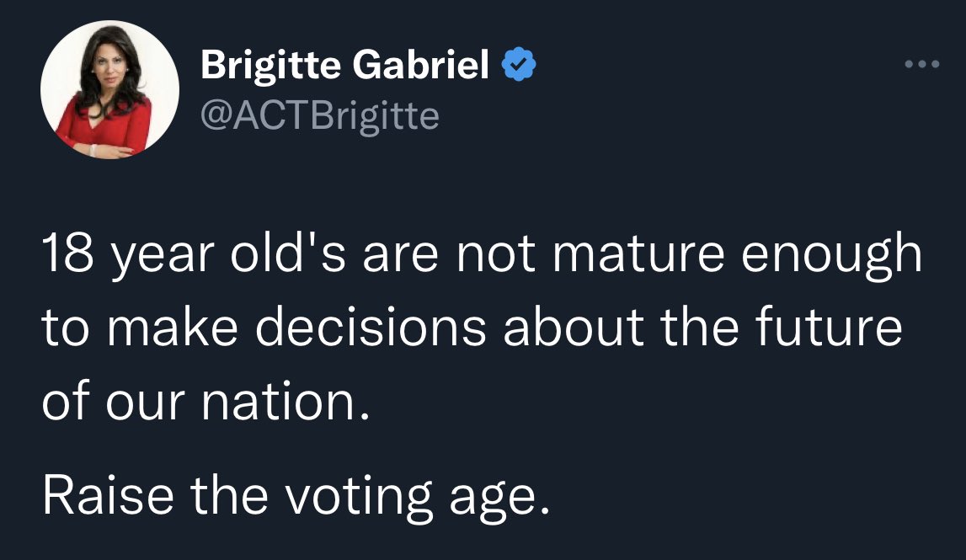Click the text "of our nation."

[205, 403]
